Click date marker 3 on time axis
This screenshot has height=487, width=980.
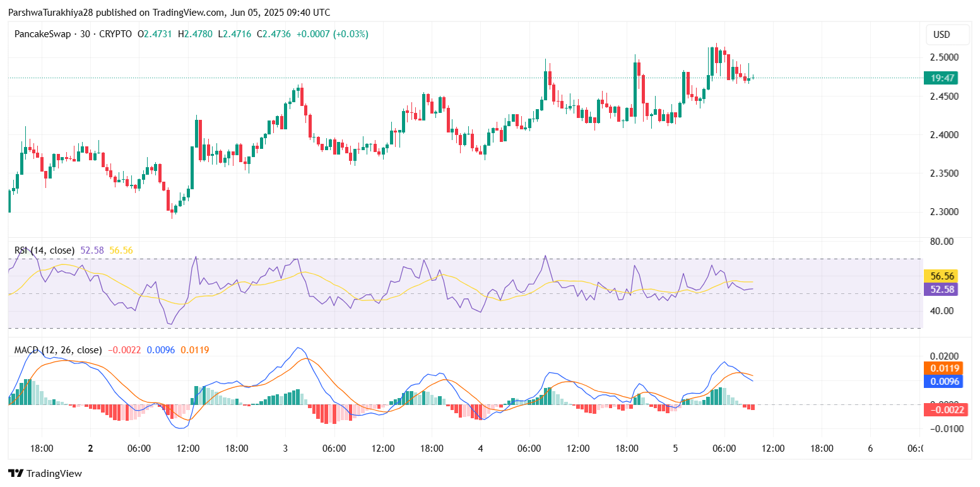click(x=285, y=449)
